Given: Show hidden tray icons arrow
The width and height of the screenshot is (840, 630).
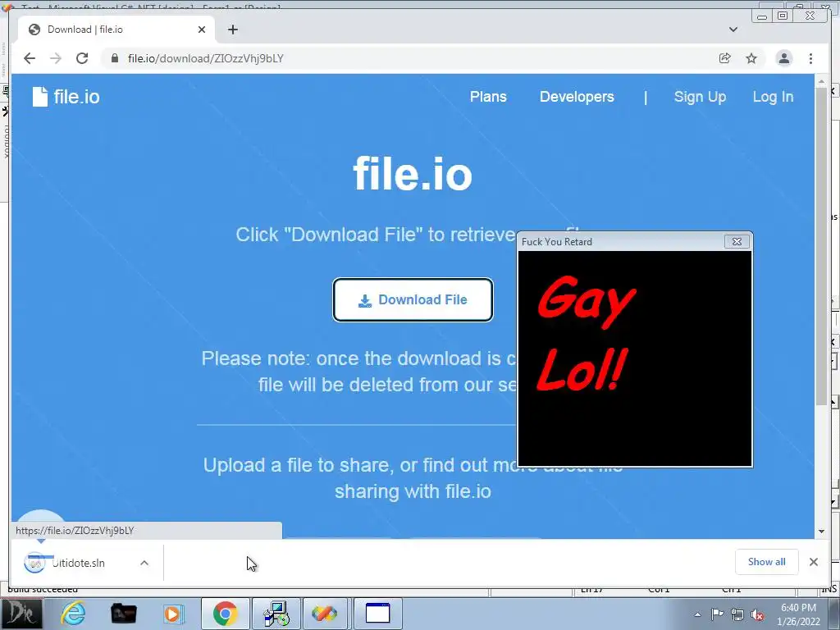Looking at the screenshot, I should [x=697, y=614].
